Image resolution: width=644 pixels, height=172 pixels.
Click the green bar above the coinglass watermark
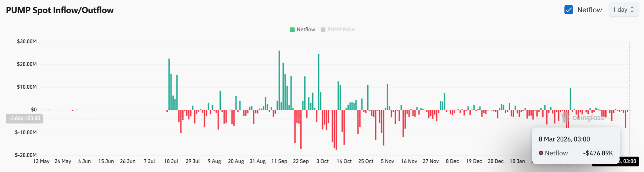pos(570,99)
